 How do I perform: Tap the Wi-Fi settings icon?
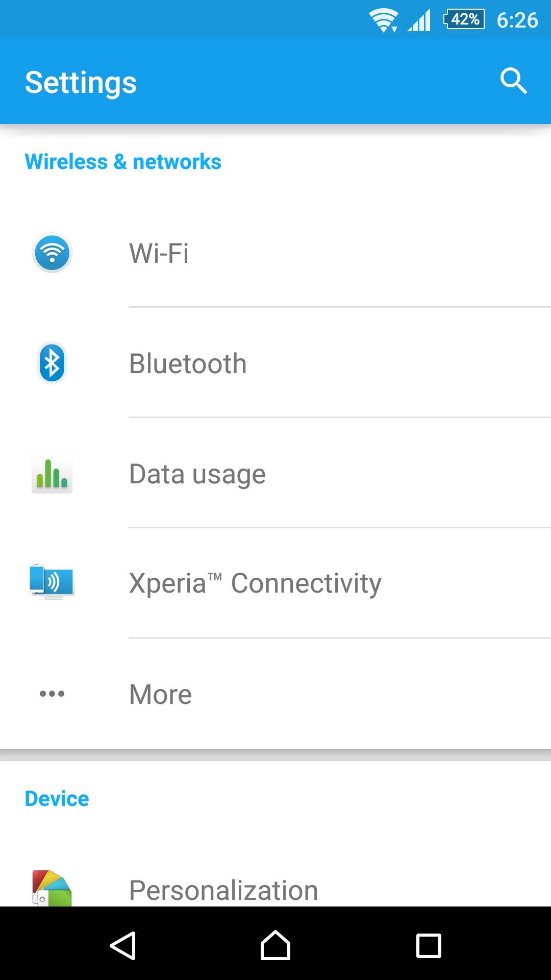click(52, 253)
